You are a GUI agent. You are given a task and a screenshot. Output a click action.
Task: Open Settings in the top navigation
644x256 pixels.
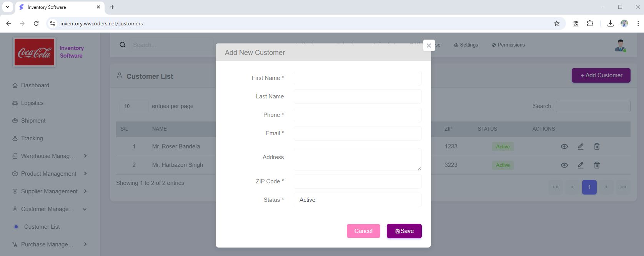click(x=466, y=45)
